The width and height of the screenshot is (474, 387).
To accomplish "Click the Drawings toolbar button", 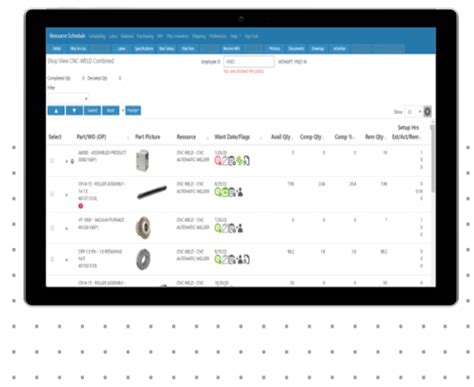I will click(x=318, y=49).
